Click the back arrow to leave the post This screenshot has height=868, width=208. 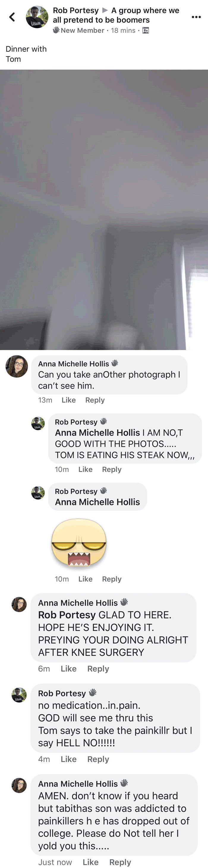pyautogui.click(x=12, y=18)
